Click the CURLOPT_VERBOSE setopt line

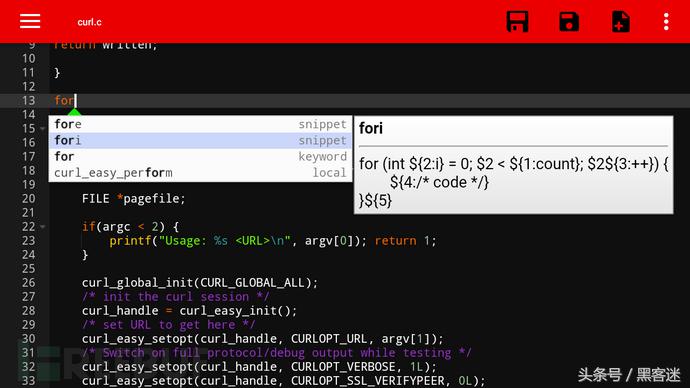point(259,366)
